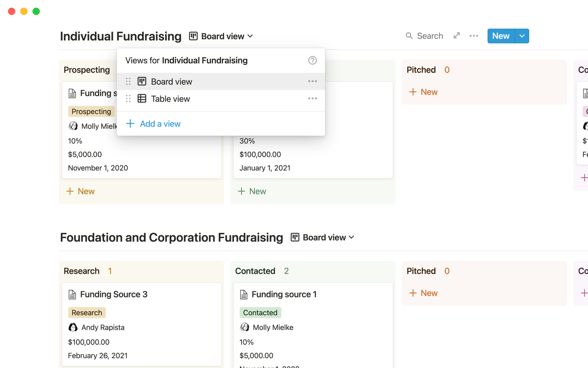The width and height of the screenshot is (588, 368).
Task: Open Table view options ellipsis menu
Action: point(312,98)
